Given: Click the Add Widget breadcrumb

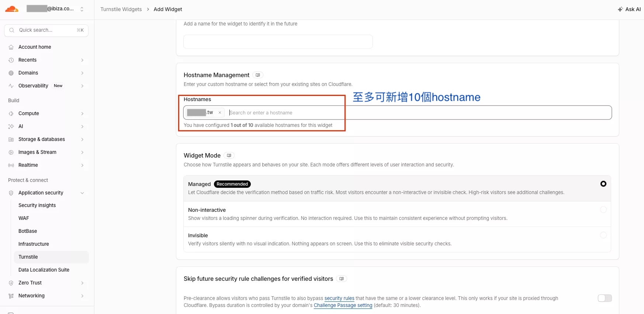Looking at the screenshot, I should point(168,9).
